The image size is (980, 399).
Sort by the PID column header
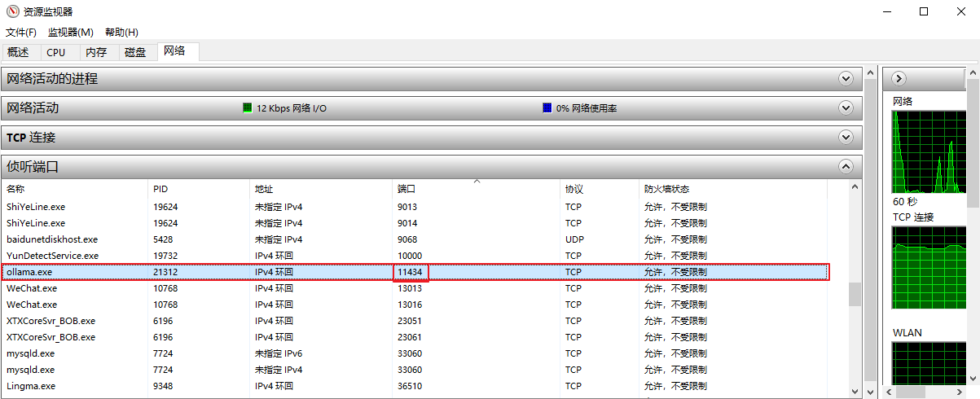(x=199, y=189)
